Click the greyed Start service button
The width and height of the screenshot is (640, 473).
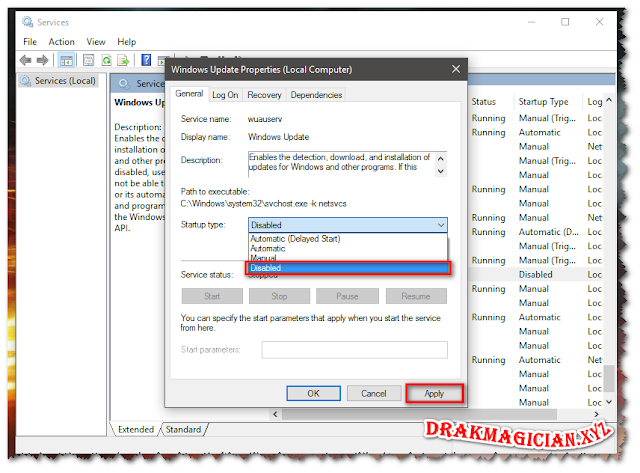point(212,296)
